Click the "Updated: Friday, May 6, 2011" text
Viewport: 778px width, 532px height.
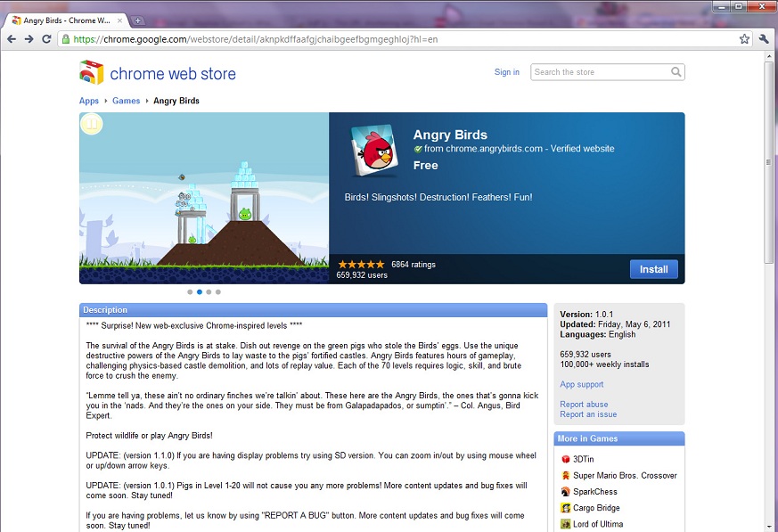[x=615, y=324]
